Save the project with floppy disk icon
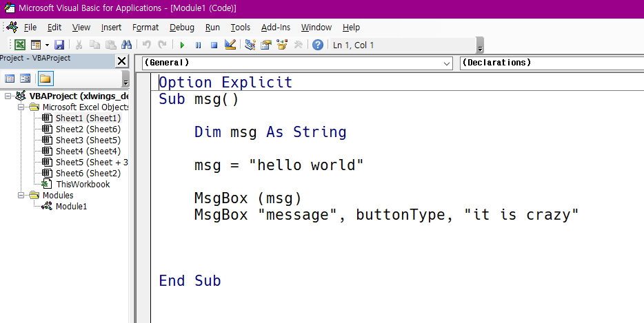This screenshot has height=323, width=644. point(59,45)
